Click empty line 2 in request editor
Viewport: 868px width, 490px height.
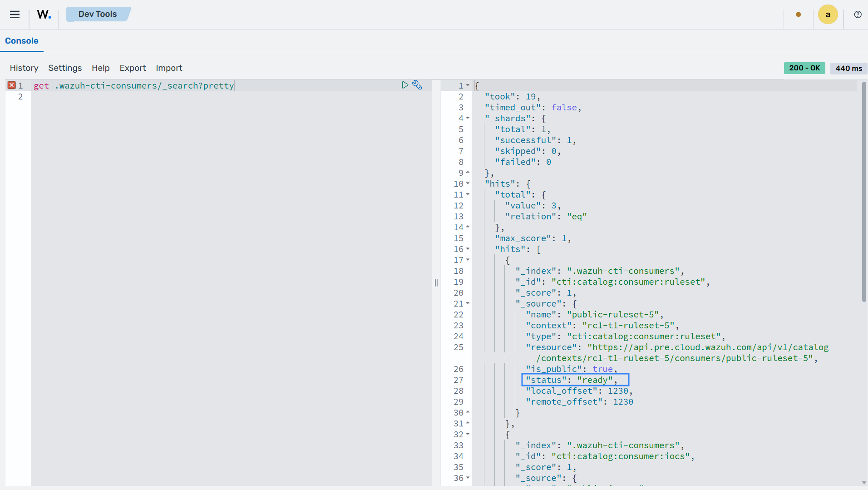tap(232, 96)
